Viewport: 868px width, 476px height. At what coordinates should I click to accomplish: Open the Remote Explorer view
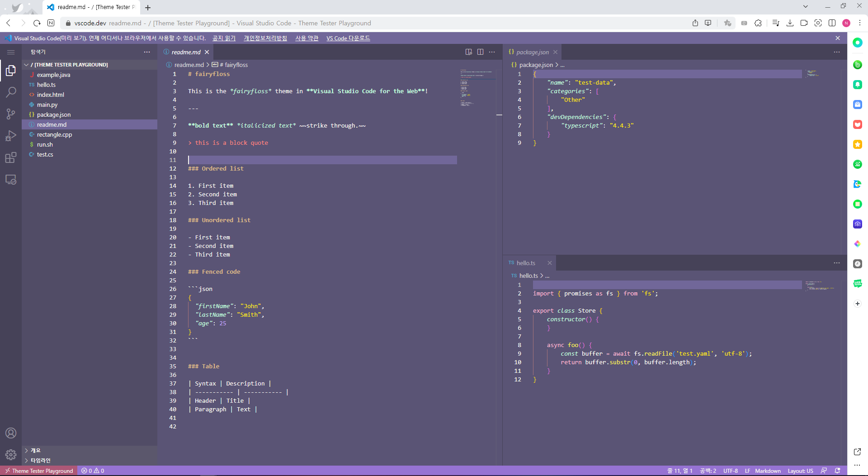pyautogui.click(x=11, y=180)
